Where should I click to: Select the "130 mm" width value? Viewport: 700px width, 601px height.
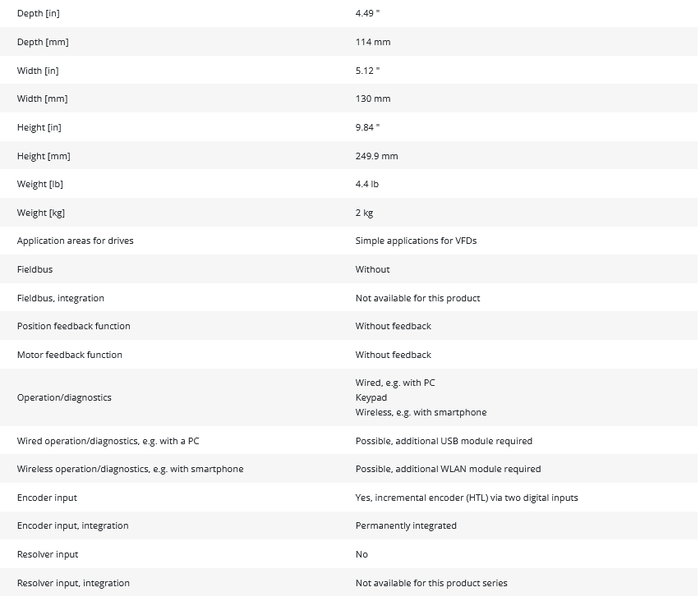point(373,99)
